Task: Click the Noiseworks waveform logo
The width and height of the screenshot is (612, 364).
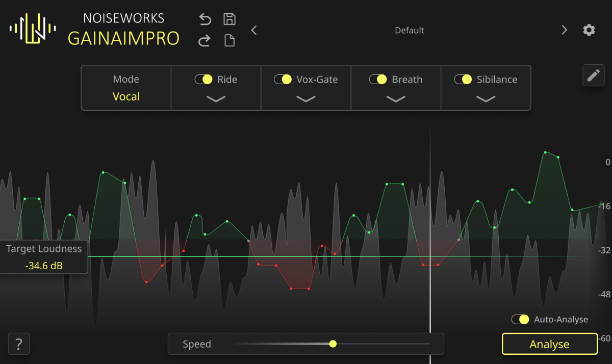Action: click(x=33, y=29)
